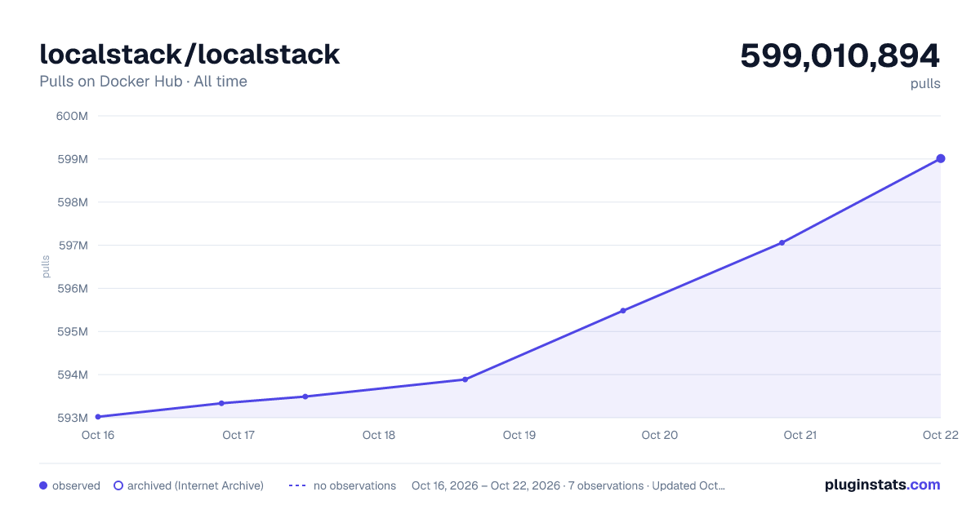Click the 600M y-axis label

coord(72,116)
